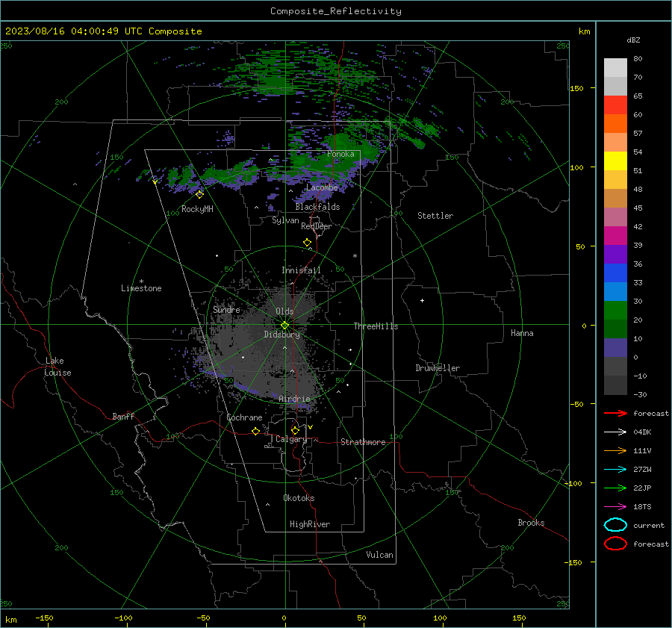The width and height of the screenshot is (672, 628).
Task: Select the dark green 10–20 dBZ swatch
Action: tap(615, 329)
